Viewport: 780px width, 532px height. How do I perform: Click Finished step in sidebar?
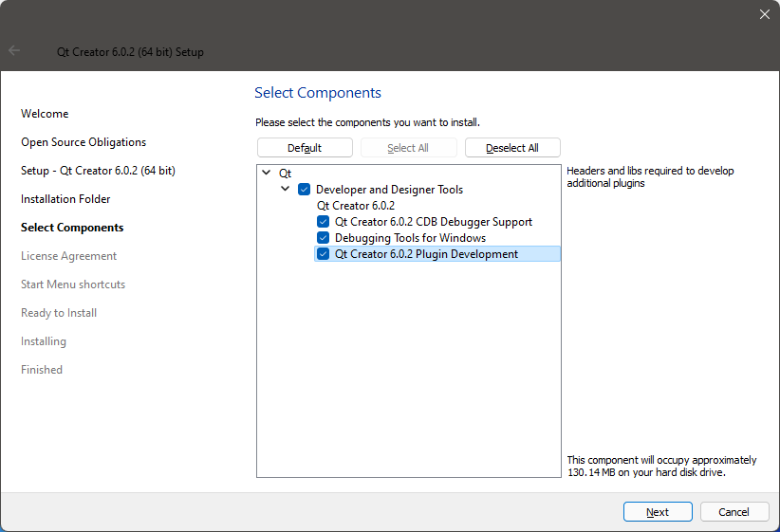click(42, 370)
